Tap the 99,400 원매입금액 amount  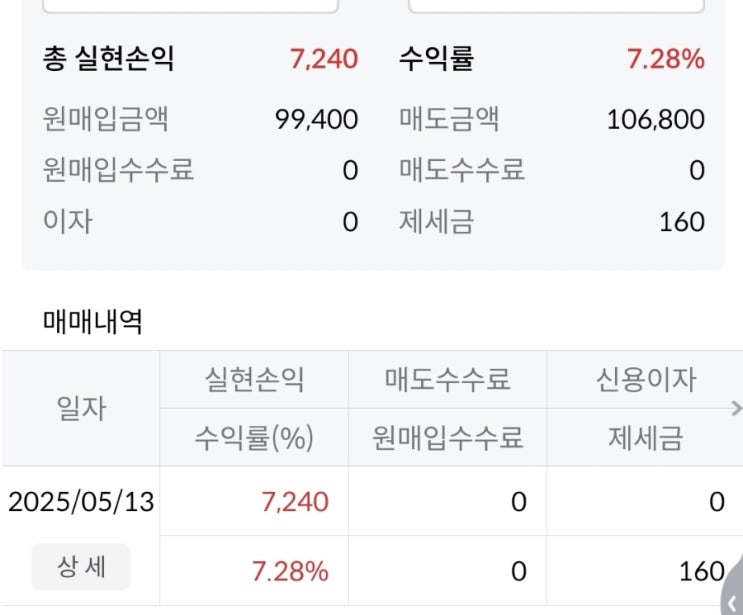tap(316, 120)
